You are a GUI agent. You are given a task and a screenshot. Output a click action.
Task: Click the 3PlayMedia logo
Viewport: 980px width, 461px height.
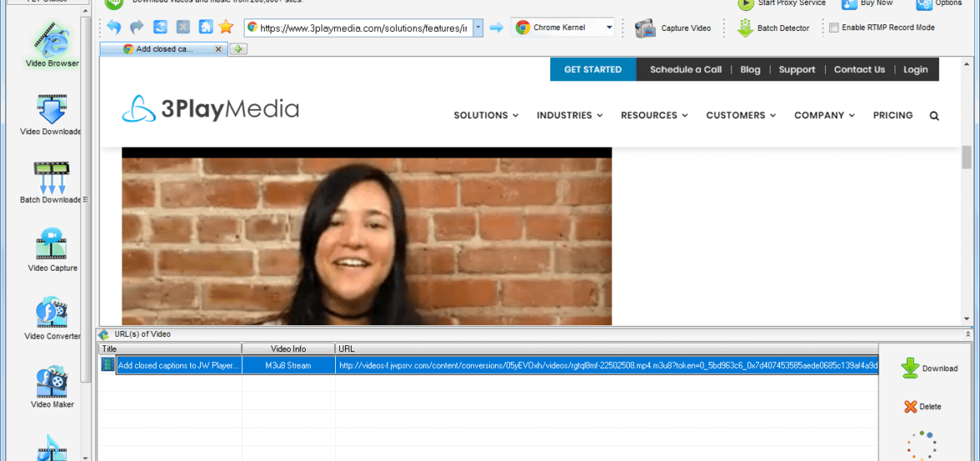click(x=210, y=109)
